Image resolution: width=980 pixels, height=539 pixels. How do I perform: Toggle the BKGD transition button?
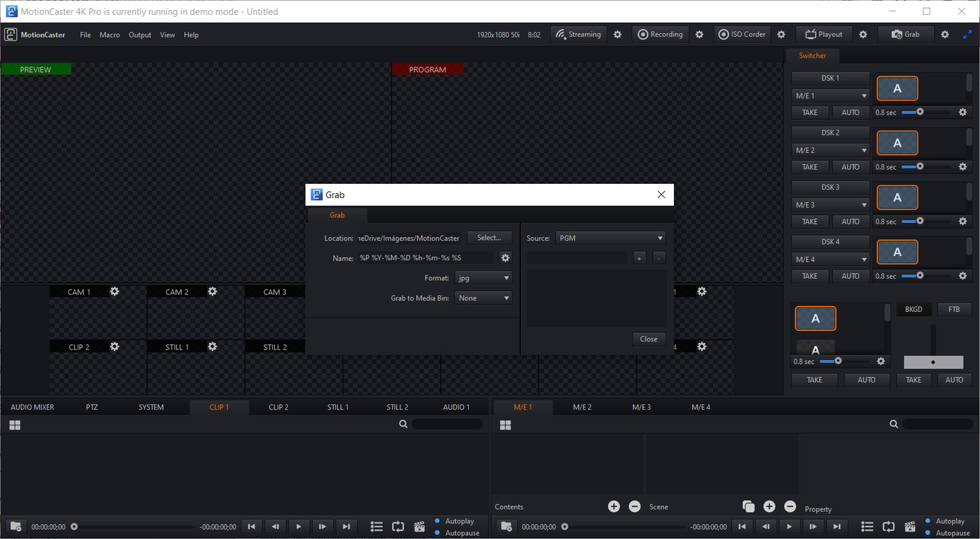point(913,309)
